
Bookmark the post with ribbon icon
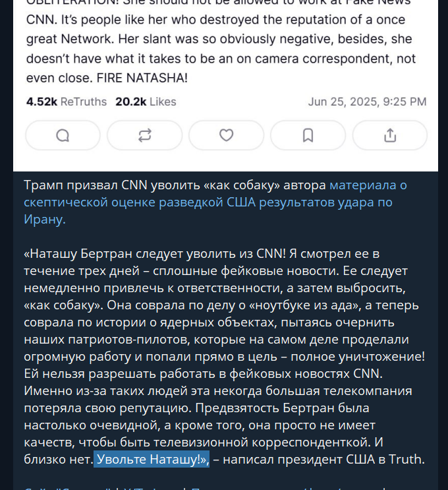coord(308,135)
